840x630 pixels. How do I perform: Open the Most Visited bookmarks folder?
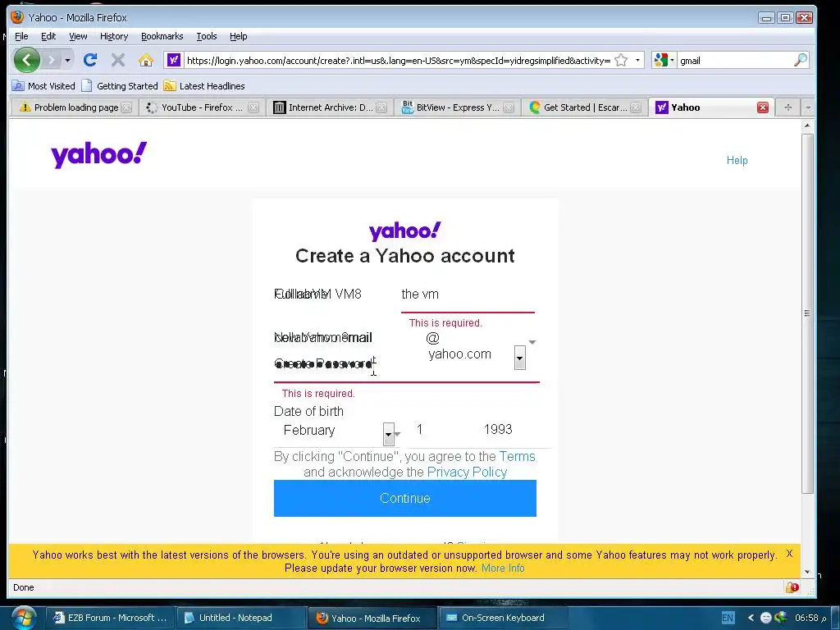[x=44, y=85]
